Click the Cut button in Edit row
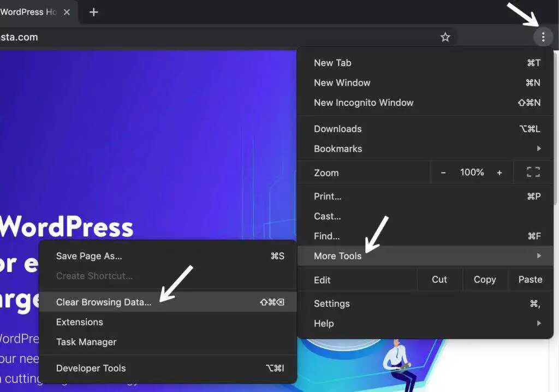This screenshot has width=559, height=392. click(439, 280)
